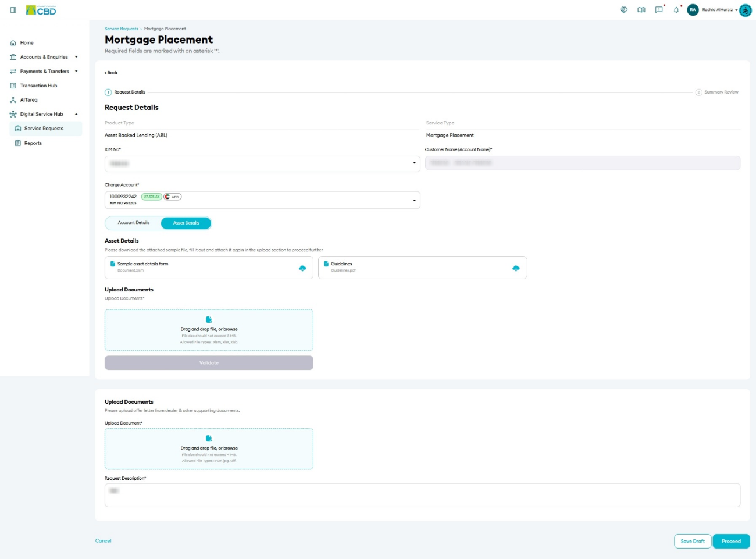Click the file icon in offer letter upload zone
Viewport: 756px width, 559px height.
click(209, 439)
